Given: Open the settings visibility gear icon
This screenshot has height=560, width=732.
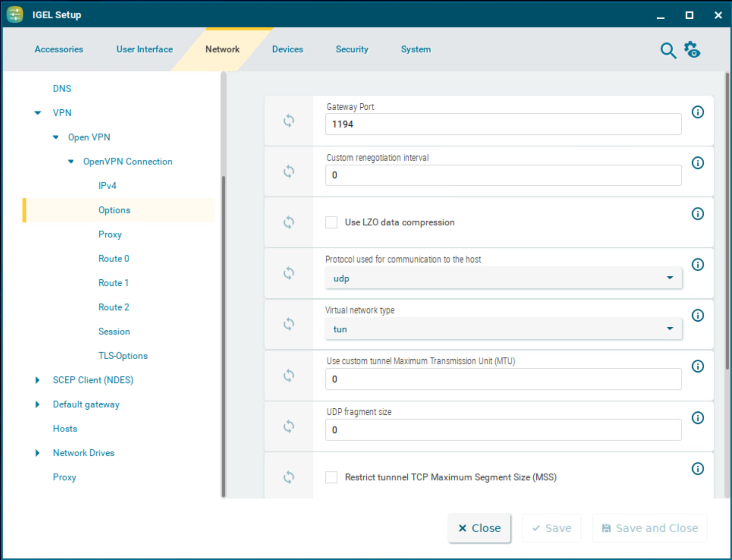Looking at the screenshot, I should click(692, 50).
